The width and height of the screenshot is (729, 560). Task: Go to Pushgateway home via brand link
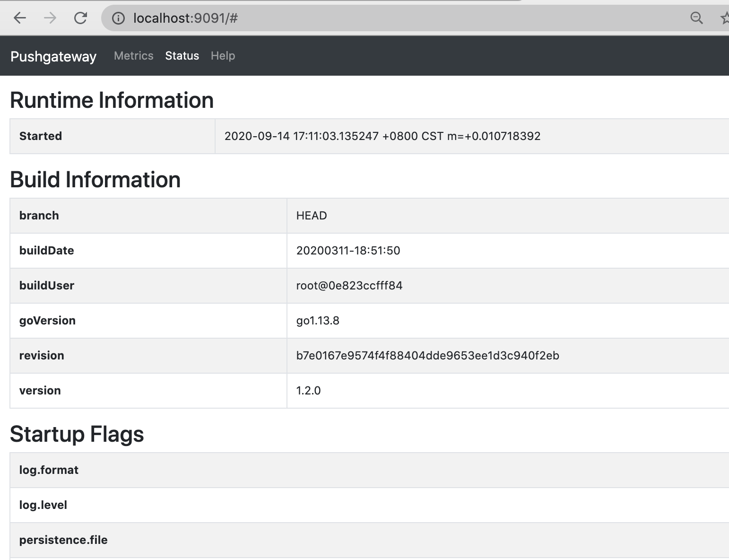tap(53, 56)
